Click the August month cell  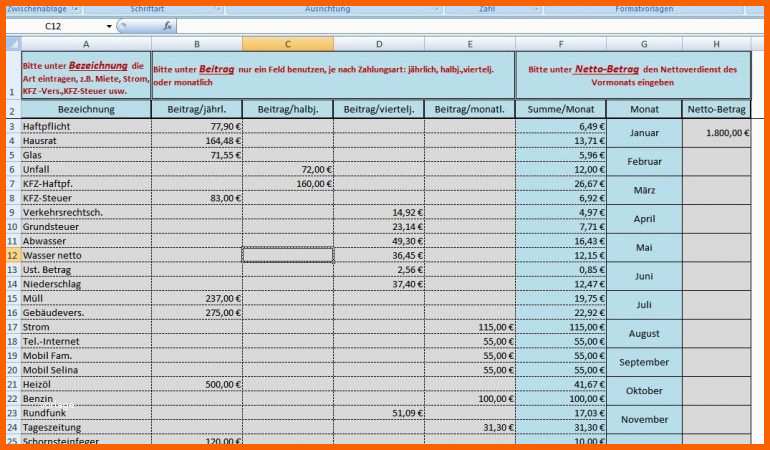click(644, 334)
